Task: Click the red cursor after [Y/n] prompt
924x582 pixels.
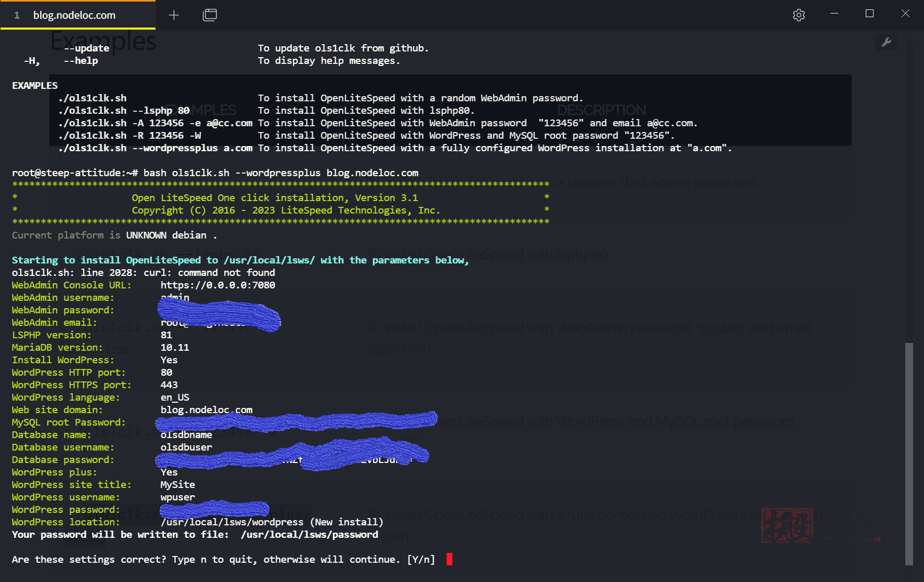Action: coord(449,559)
